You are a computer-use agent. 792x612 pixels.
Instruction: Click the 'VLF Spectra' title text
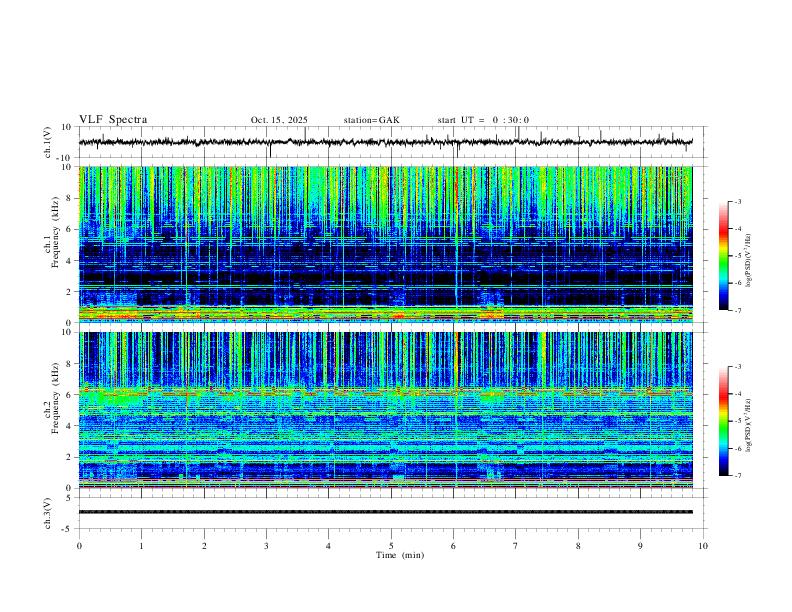click(x=113, y=120)
